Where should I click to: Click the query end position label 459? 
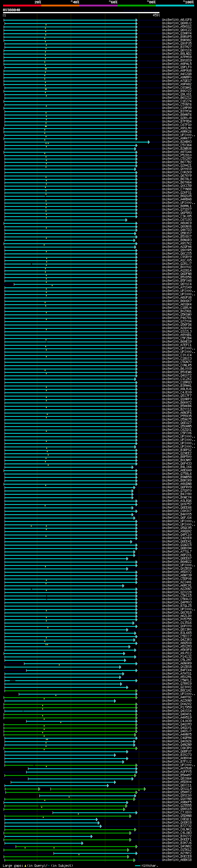point(155,15)
